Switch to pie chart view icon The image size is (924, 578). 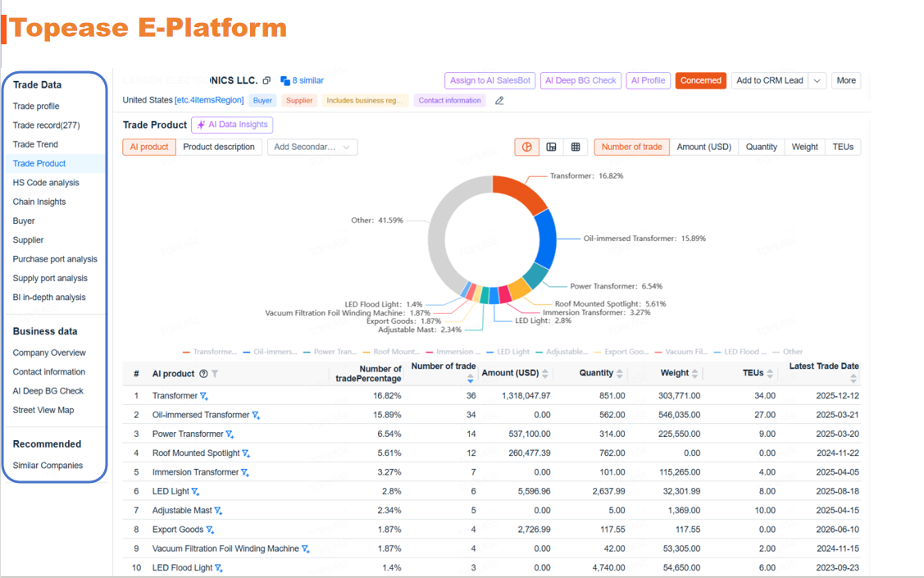click(x=527, y=148)
